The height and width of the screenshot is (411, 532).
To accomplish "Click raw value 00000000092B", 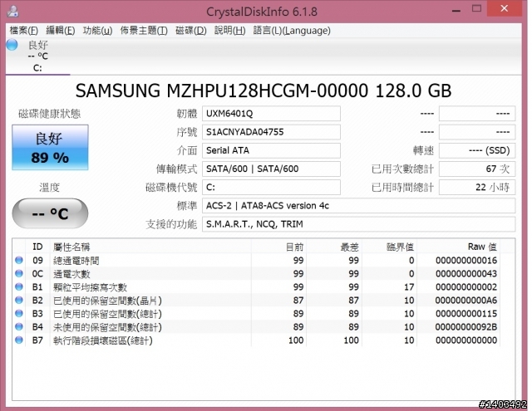I will tap(466, 327).
